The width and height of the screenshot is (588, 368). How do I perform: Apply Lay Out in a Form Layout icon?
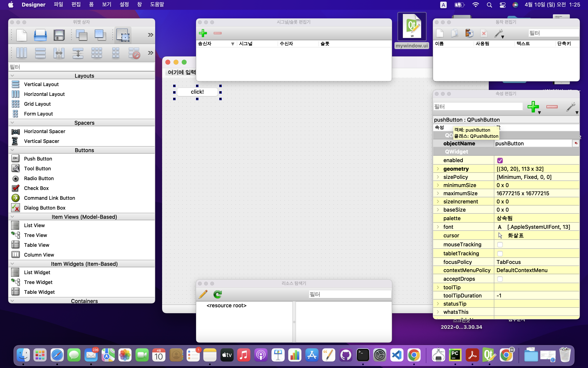click(x=116, y=53)
